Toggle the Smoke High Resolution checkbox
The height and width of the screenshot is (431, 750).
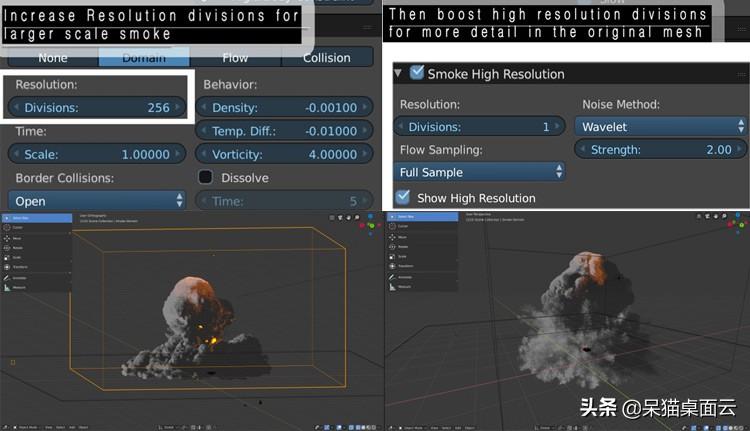point(417,73)
